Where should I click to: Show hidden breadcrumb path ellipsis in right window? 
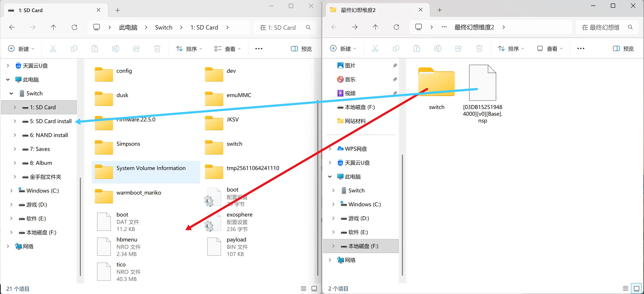click(x=444, y=27)
